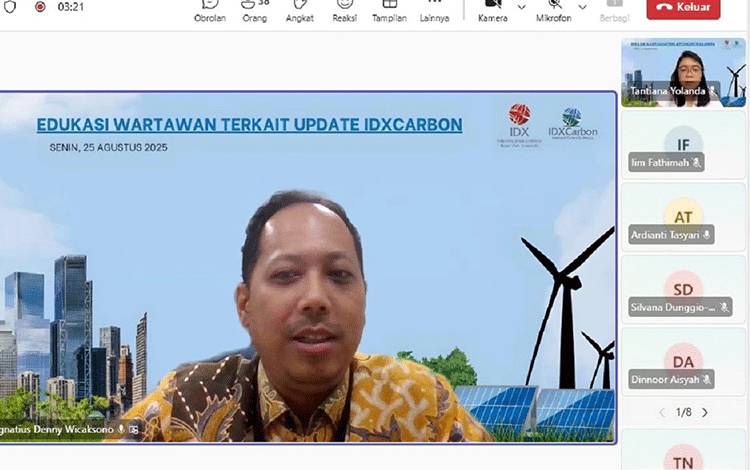Open the Obrolan chat panel
Viewport: 750px width, 470px height.
tap(210, 11)
